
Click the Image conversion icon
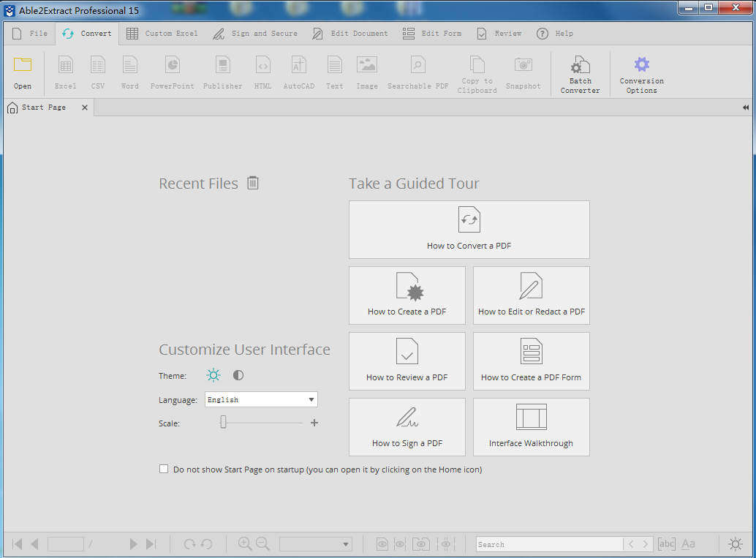[367, 64]
